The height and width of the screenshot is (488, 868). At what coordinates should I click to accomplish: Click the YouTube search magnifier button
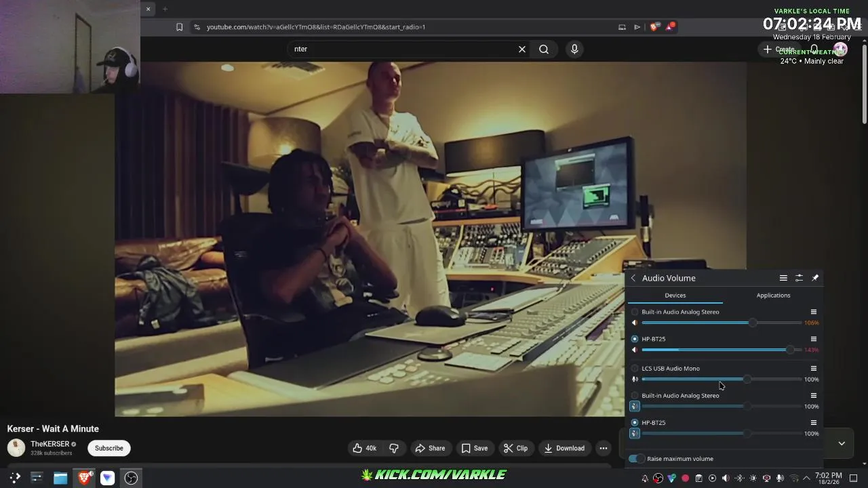tap(544, 49)
